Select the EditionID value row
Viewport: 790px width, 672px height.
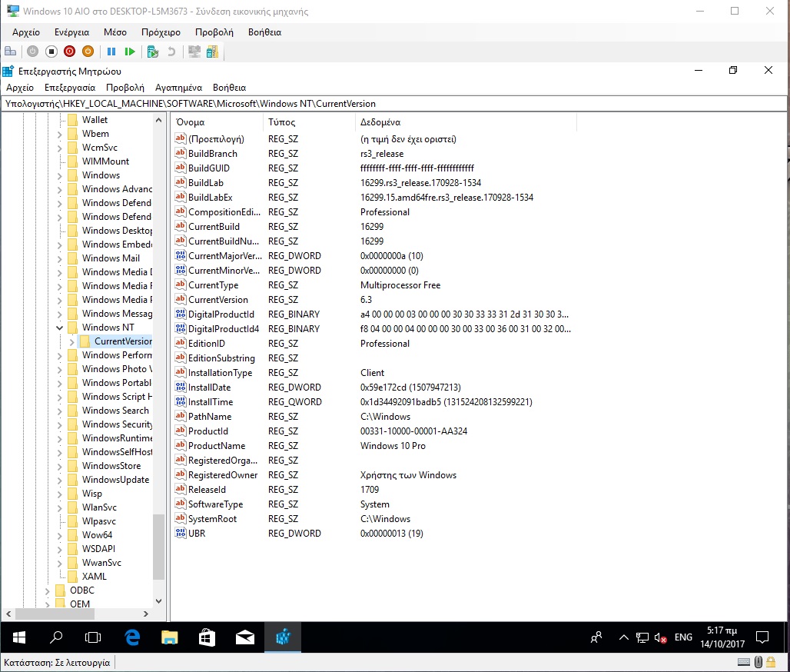pyautogui.click(x=375, y=344)
